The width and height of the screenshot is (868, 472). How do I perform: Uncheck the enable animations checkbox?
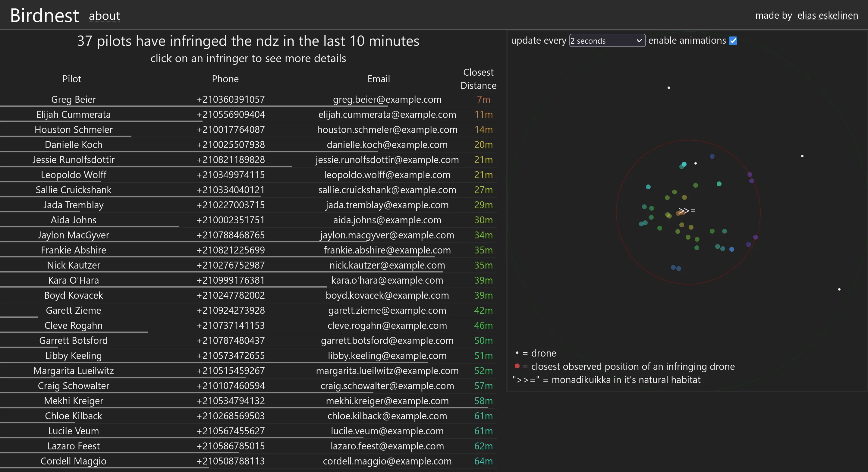tap(733, 40)
